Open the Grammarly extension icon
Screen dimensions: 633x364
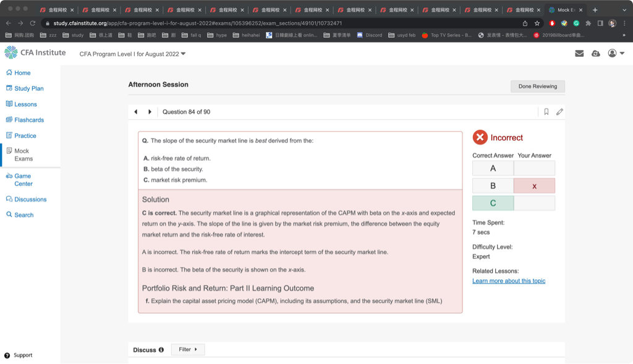576,23
